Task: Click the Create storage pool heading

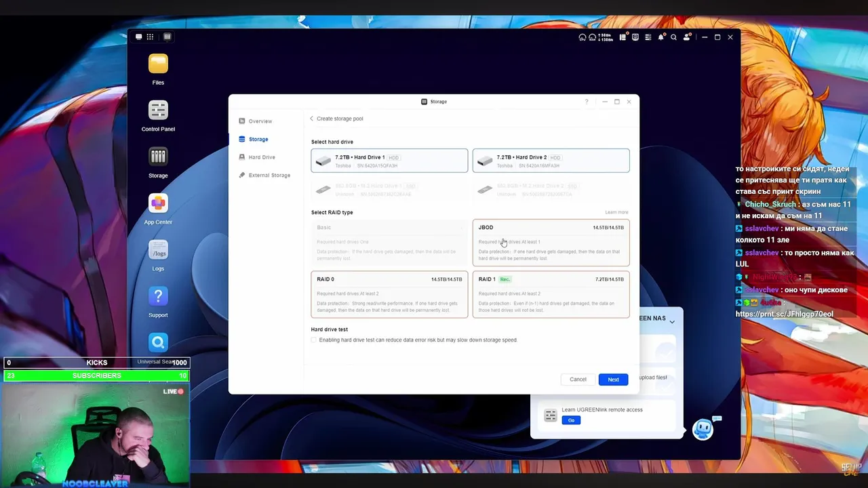Action: tap(340, 119)
